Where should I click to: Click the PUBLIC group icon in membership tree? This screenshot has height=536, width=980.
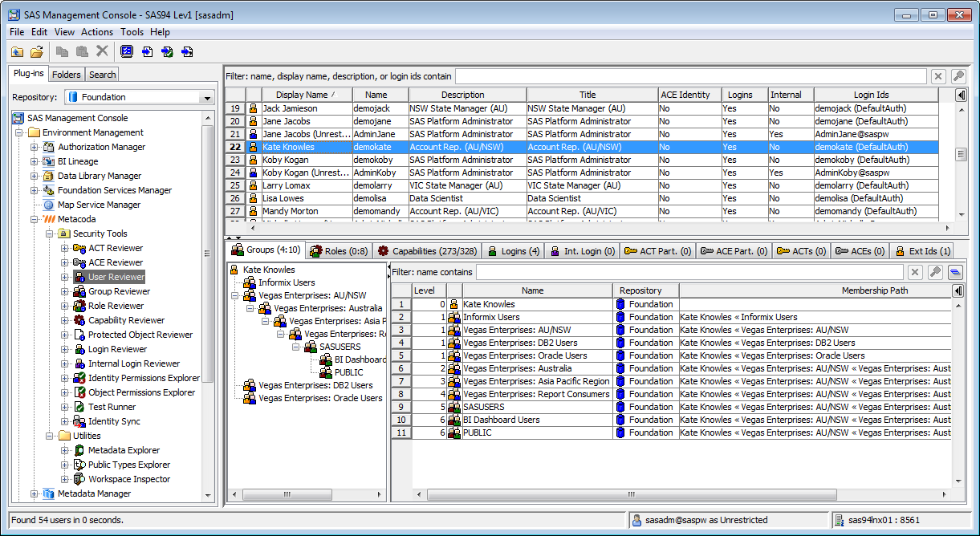326,372
